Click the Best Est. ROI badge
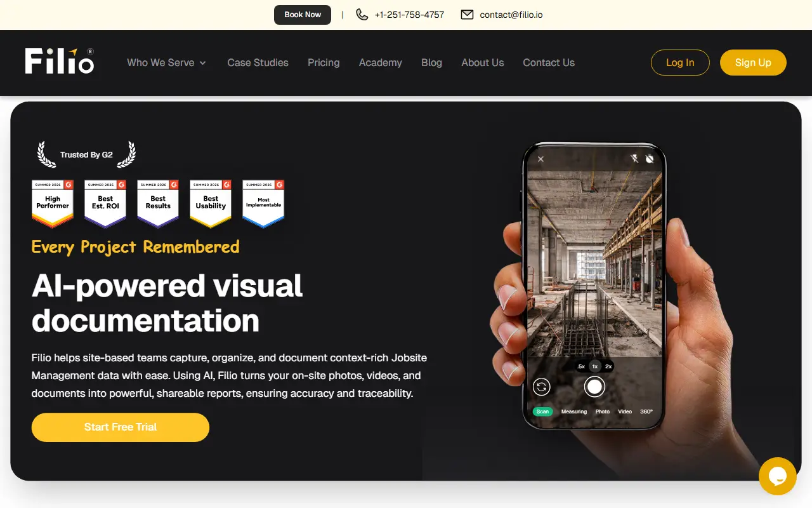 pos(105,203)
